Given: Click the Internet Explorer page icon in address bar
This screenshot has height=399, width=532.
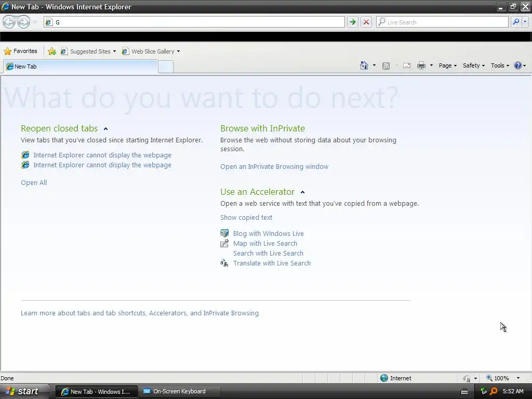Looking at the screenshot, I should (x=49, y=22).
